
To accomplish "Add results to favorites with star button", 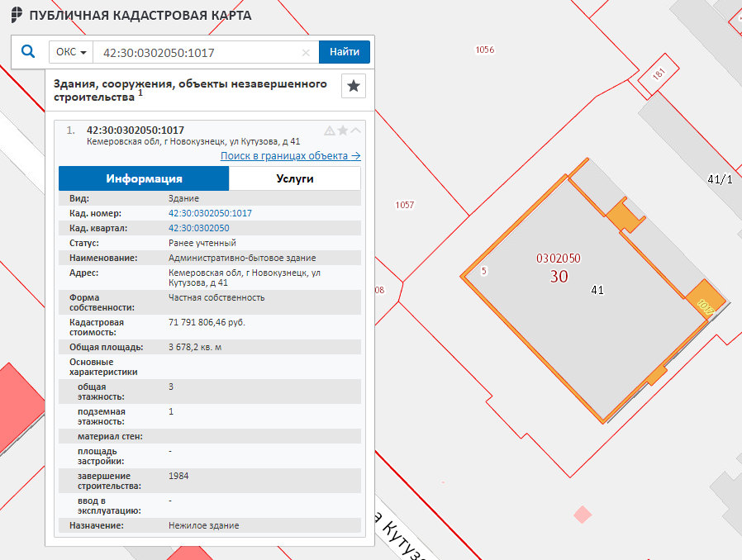I will (354, 86).
